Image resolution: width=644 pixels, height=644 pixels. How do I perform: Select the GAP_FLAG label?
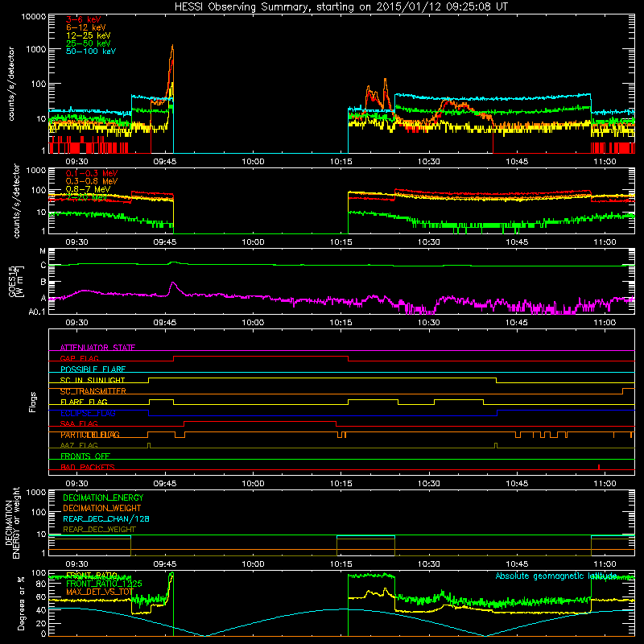pyautogui.click(x=79, y=358)
